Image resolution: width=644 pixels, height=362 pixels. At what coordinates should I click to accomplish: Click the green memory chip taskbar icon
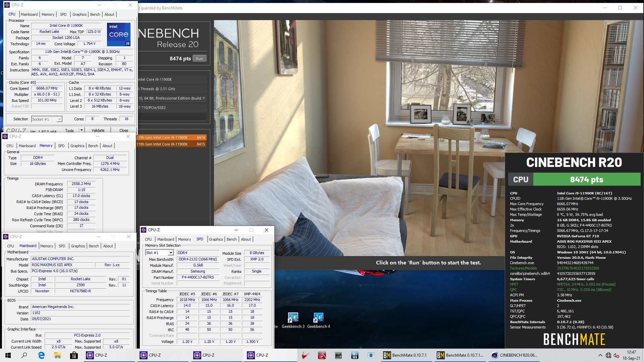338,355
